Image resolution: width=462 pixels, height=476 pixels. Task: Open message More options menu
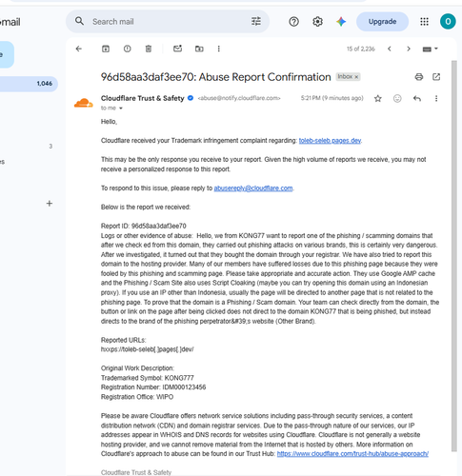pyautogui.click(x=436, y=99)
